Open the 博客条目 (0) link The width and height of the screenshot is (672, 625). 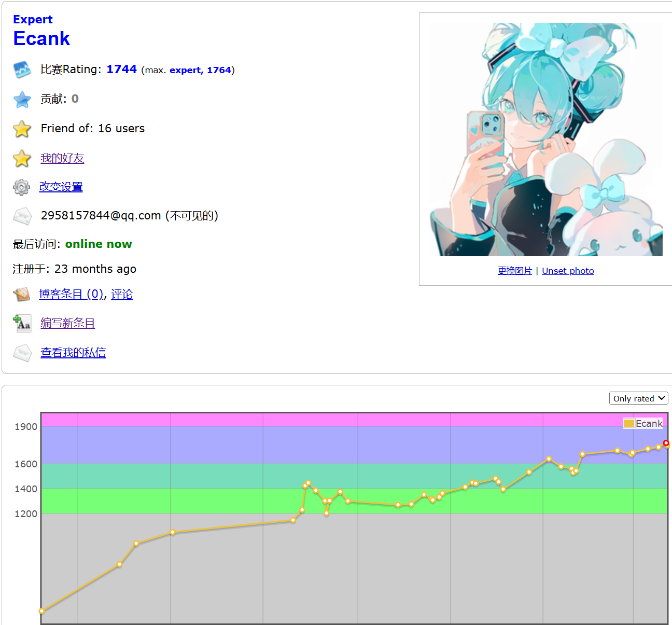72,294
